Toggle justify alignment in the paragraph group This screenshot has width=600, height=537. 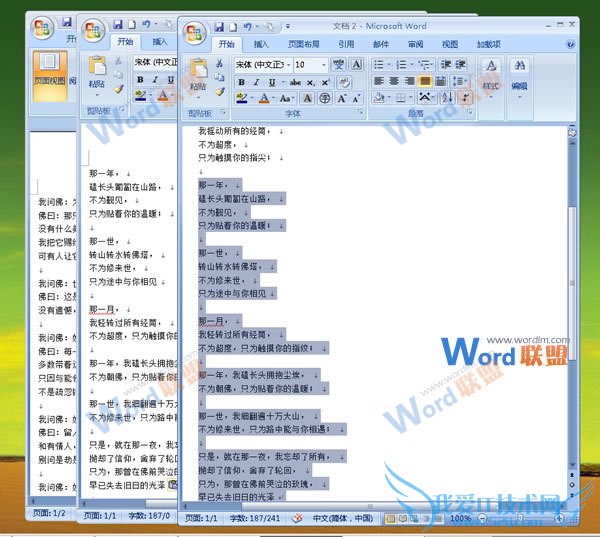tap(426, 81)
